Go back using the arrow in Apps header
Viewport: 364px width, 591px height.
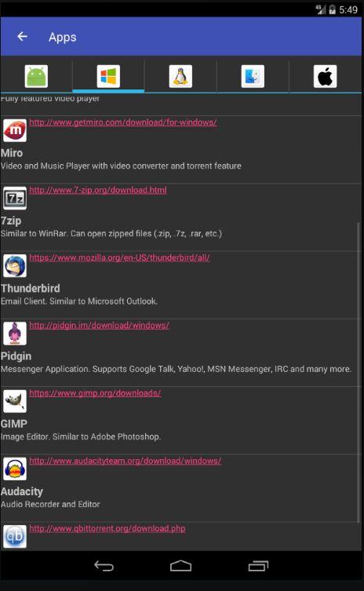tap(22, 37)
